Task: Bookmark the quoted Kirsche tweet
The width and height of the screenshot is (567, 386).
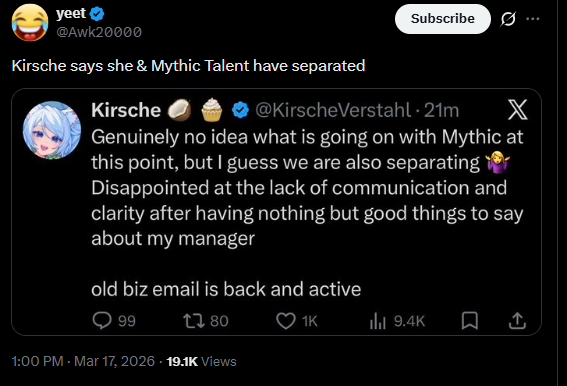Action: point(470,321)
